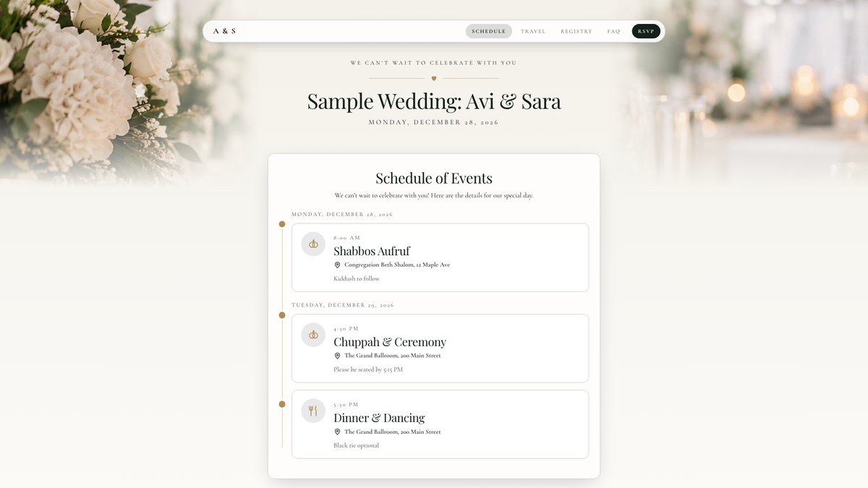
Task: Click the small heart icon under the tagline
Action: 434,78
